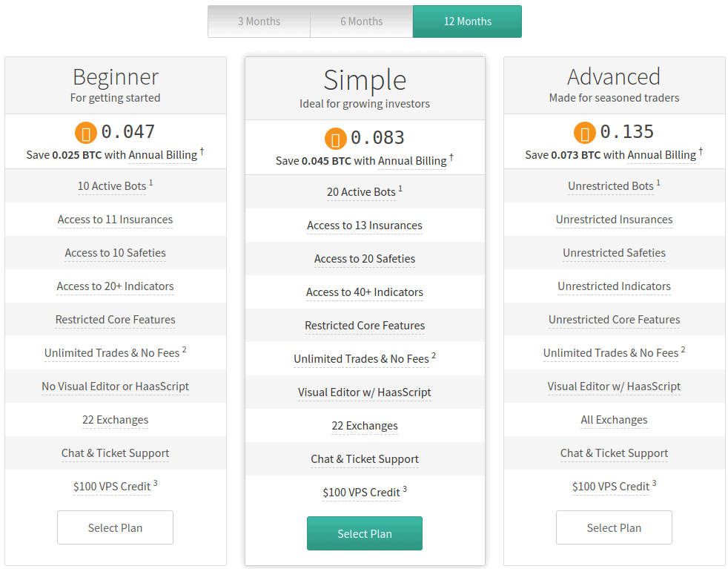Click 'Ideal for growing investors' subtitle
The width and height of the screenshot is (728, 569).
pyautogui.click(x=365, y=104)
